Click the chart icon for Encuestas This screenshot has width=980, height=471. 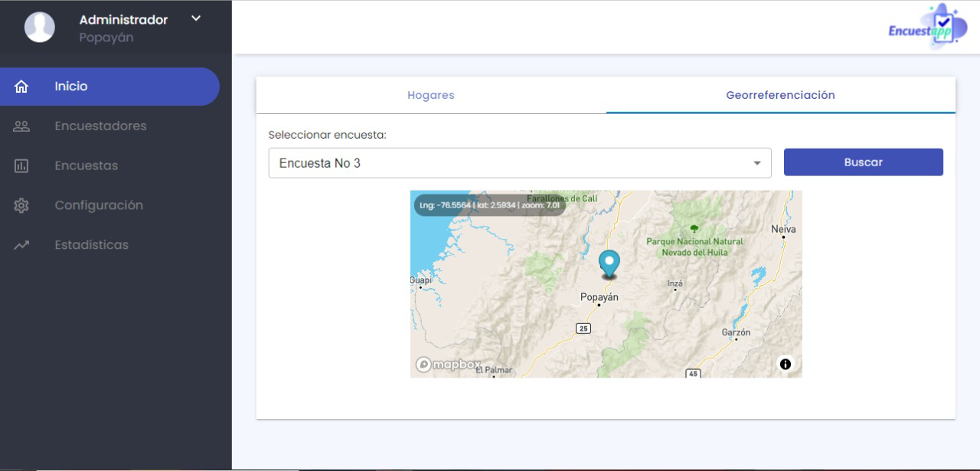[x=21, y=166]
